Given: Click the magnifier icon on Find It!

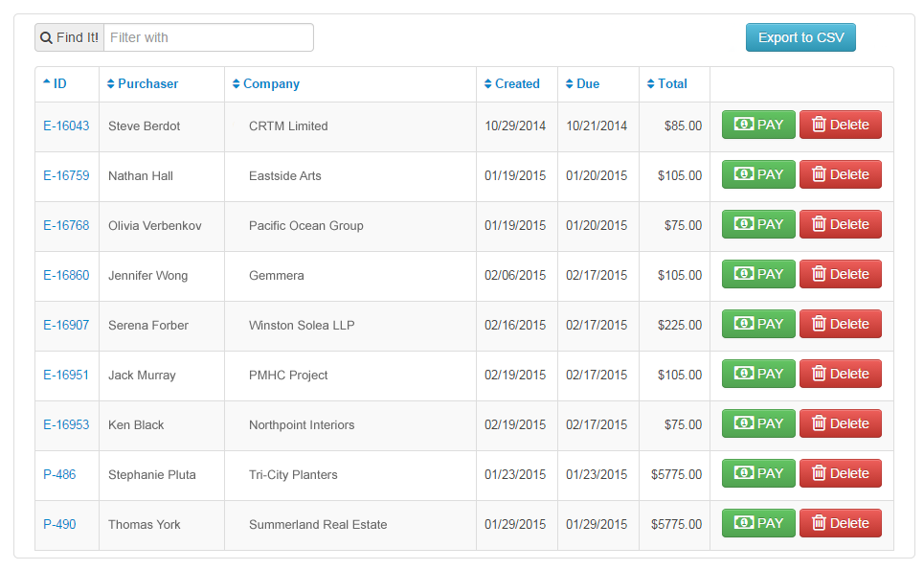Looking at the screenshot, I should pyautogui.click(x=46, y=37).
